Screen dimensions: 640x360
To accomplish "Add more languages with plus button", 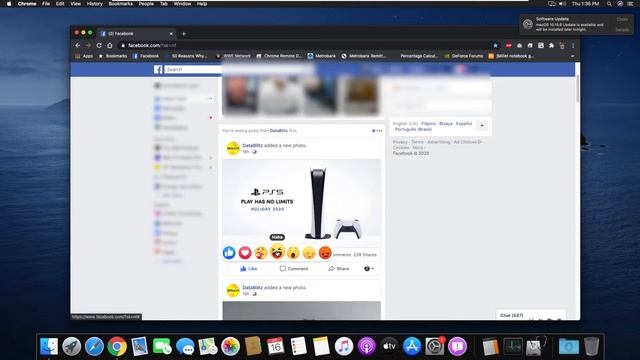I will tap(482, 126).
